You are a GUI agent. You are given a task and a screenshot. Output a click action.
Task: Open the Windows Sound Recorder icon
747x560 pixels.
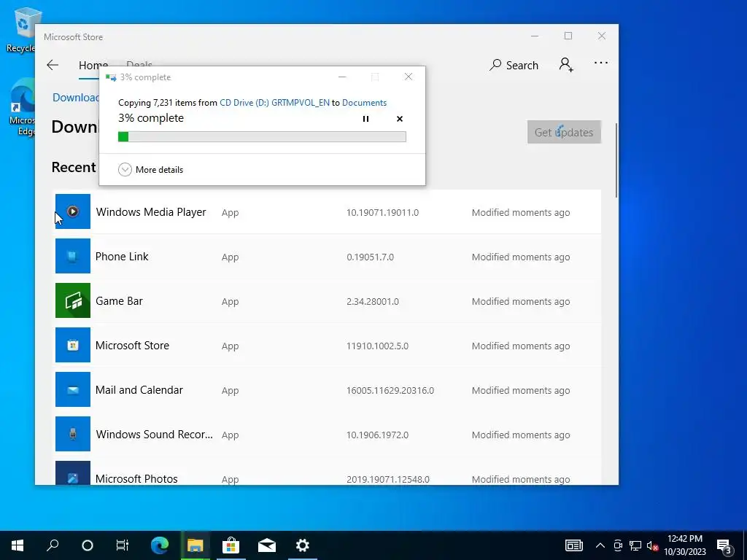pos(73,434)
